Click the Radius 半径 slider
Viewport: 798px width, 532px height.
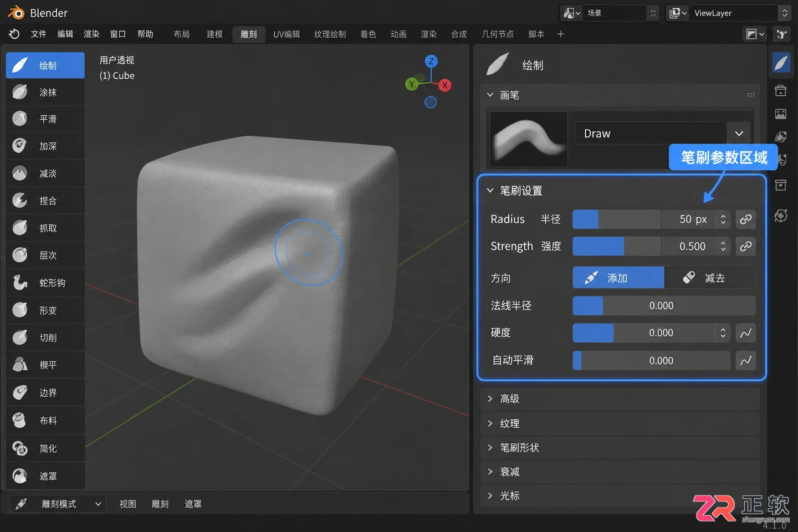(x=651, y=219)
